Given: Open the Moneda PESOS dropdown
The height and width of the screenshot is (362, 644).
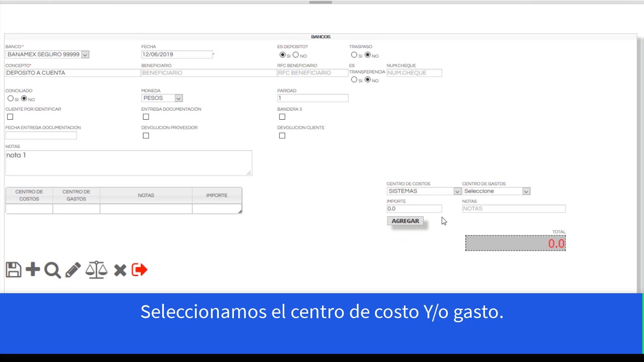Looking at the screenshot, I should coord(162,98).
